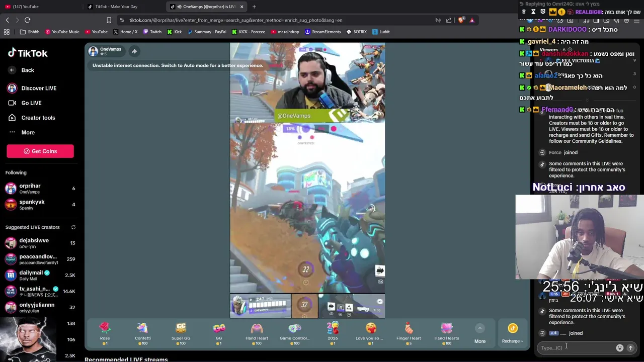Send the GG gift costing 1 coin

[219, 333]
